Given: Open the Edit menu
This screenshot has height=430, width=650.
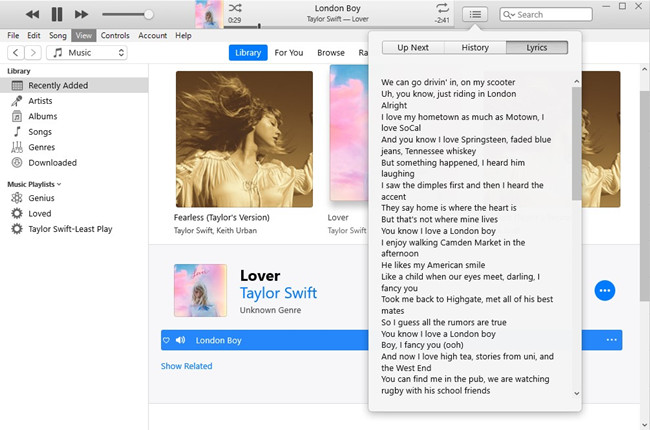Looking at the screenshot, I should pyautogui.click(x=34, y=36).
